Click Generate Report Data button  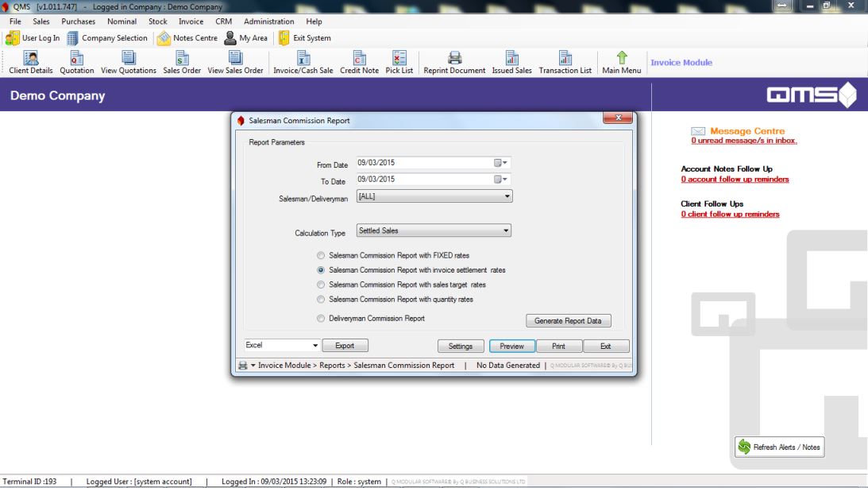568,321
